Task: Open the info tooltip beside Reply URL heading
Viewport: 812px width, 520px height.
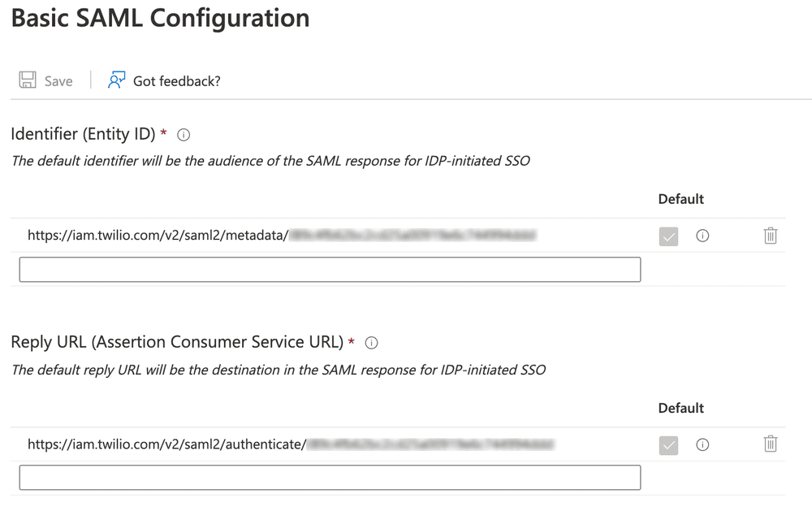Action: click(371, 342)
